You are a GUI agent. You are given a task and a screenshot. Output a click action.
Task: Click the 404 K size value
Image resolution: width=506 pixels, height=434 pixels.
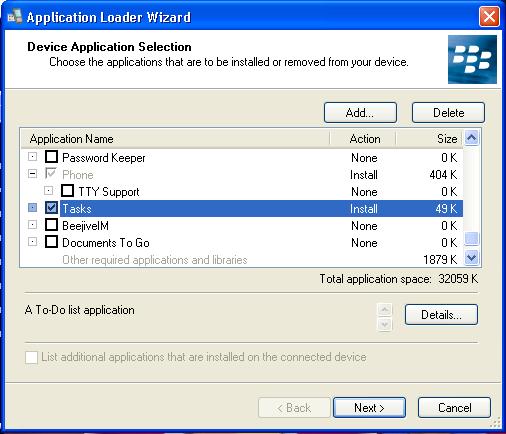tap(443, 175)
